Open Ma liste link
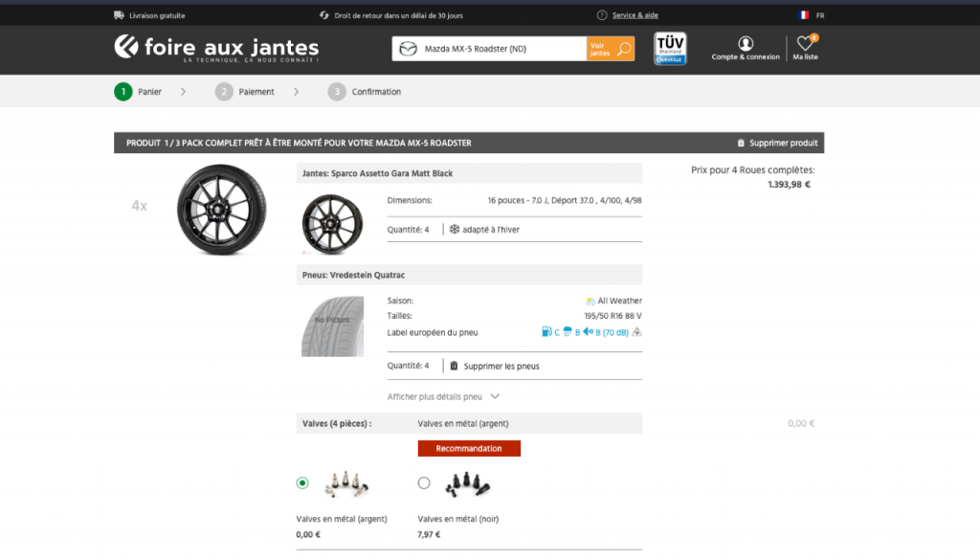 pyautogui.click(x=805, y=56)
